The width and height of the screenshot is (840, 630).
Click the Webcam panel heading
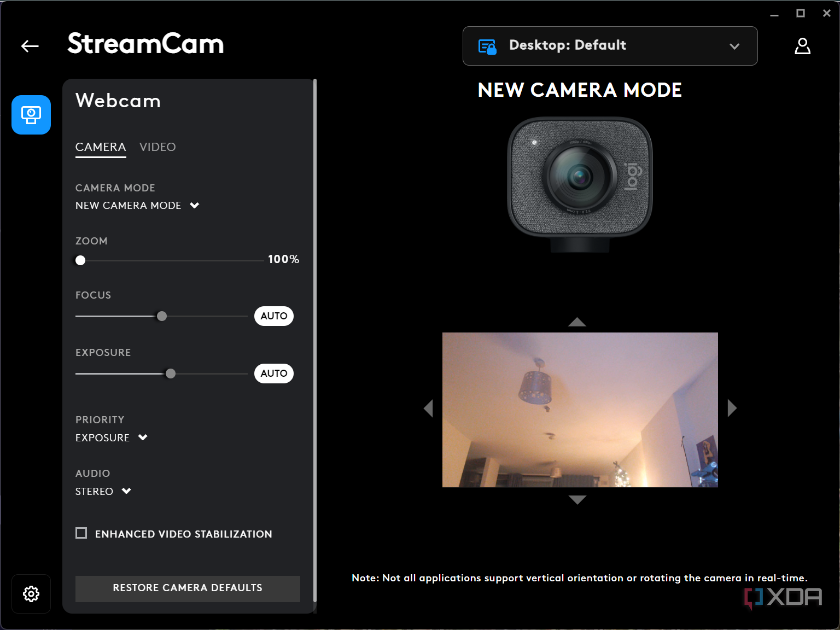(x=118, y=101)
